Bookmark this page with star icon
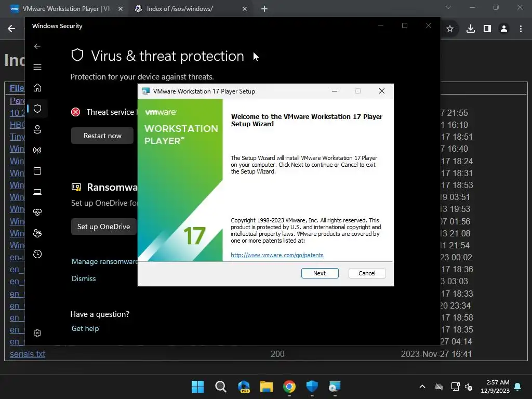Viewport: 532px width, 399px height. coord(450,29)
